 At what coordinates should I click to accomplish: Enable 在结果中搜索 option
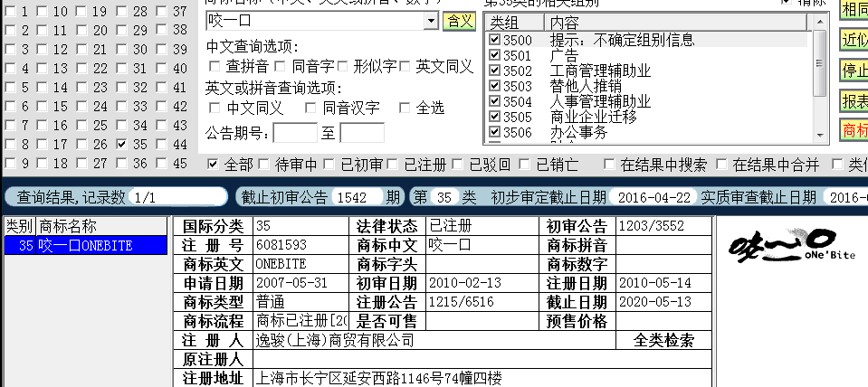609,165
